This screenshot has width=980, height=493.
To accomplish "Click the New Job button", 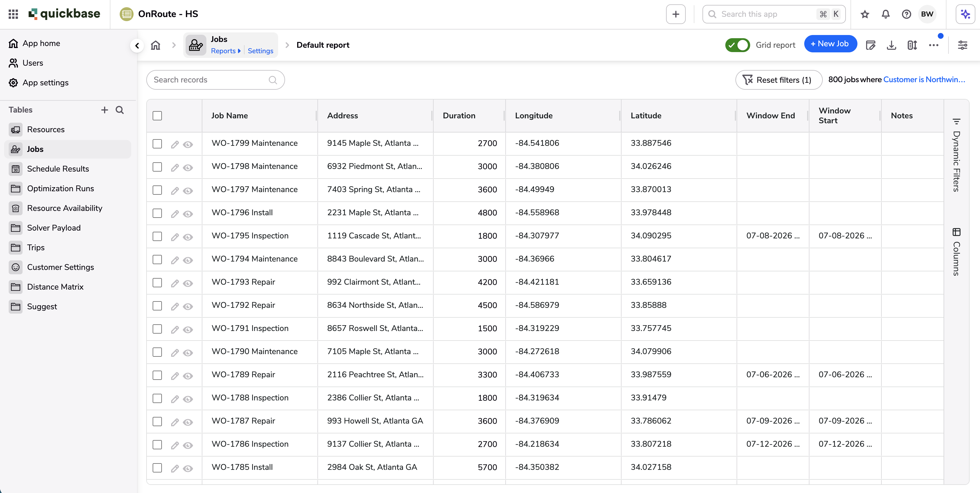I will 831,44.
